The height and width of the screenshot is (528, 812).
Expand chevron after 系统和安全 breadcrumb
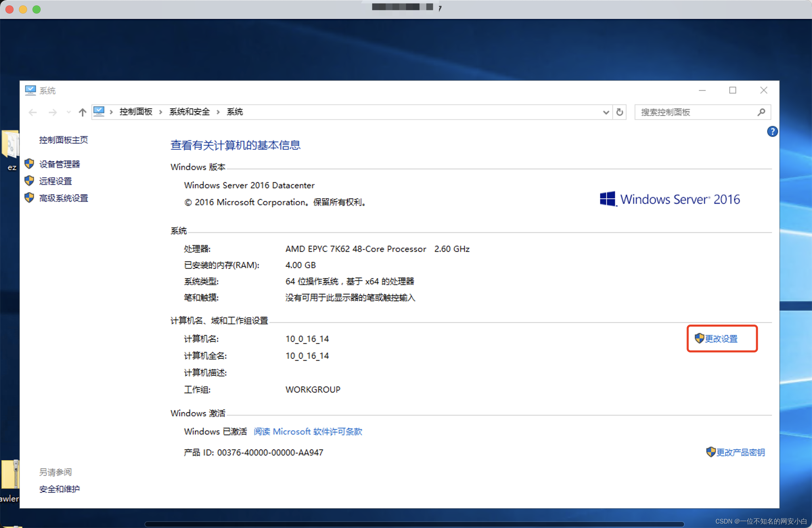click(x=218, y=112)
